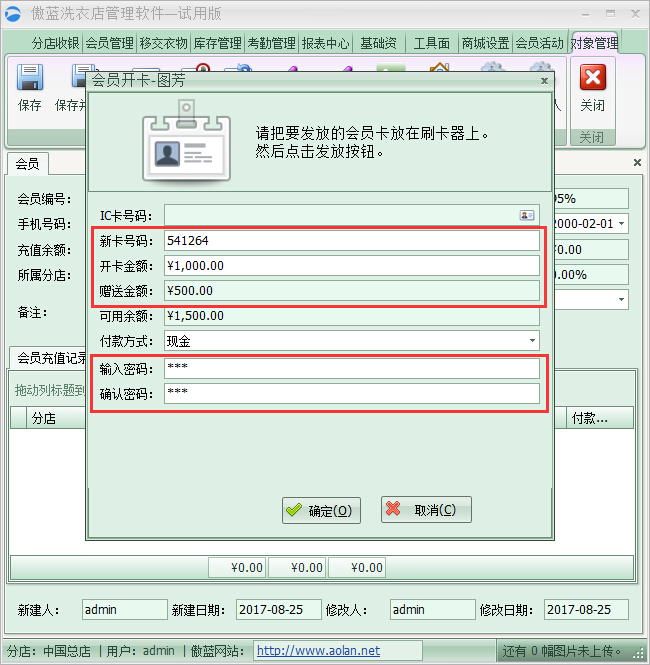Select the 会员活动 ribbon tab
Image resolution: width=650 pixels, height=665 pixels.
point(540,44)
